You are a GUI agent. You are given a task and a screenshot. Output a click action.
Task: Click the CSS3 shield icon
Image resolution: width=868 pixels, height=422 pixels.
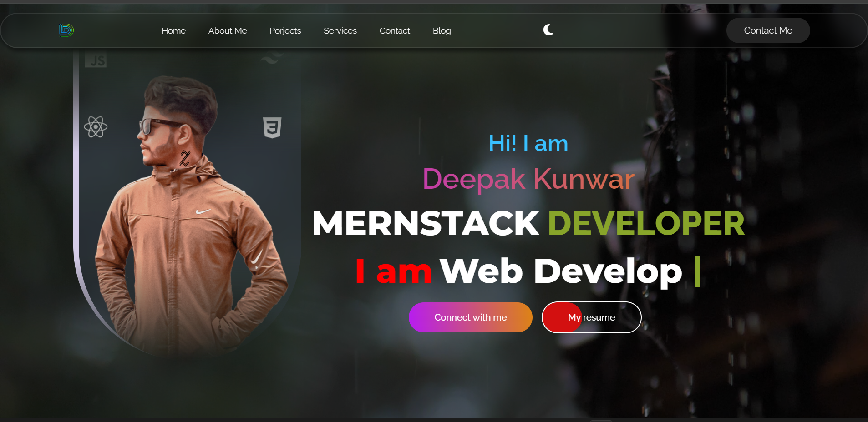[272, 127]
